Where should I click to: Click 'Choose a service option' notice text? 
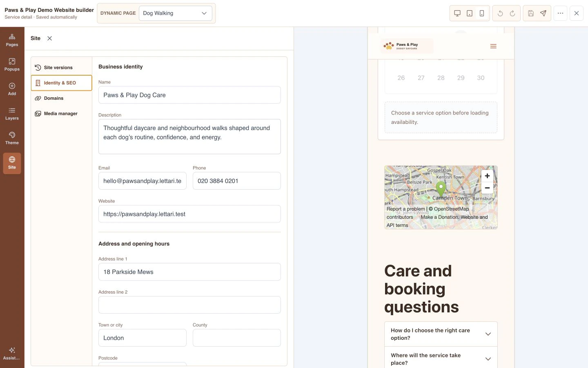pos(440,117)
